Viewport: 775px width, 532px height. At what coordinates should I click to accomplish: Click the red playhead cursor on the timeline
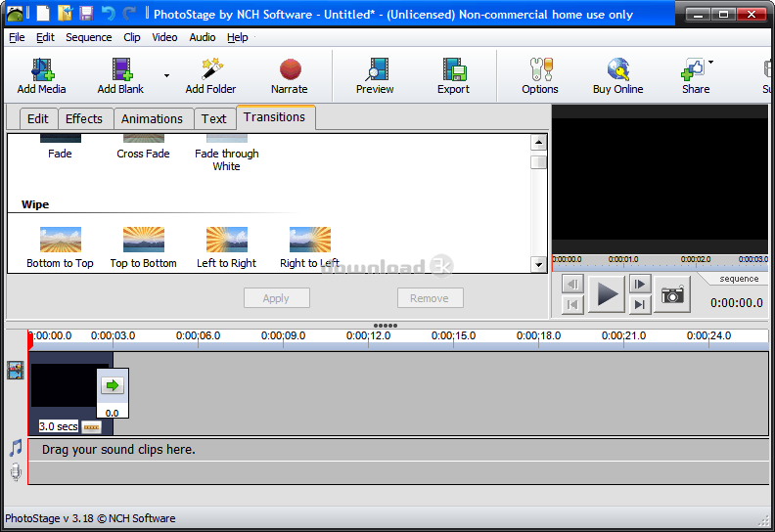[x=29, y=341]
